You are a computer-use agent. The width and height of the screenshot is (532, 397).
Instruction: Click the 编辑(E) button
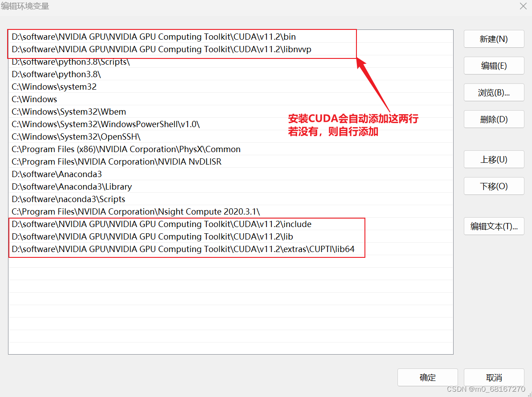[x=494, y=66]
